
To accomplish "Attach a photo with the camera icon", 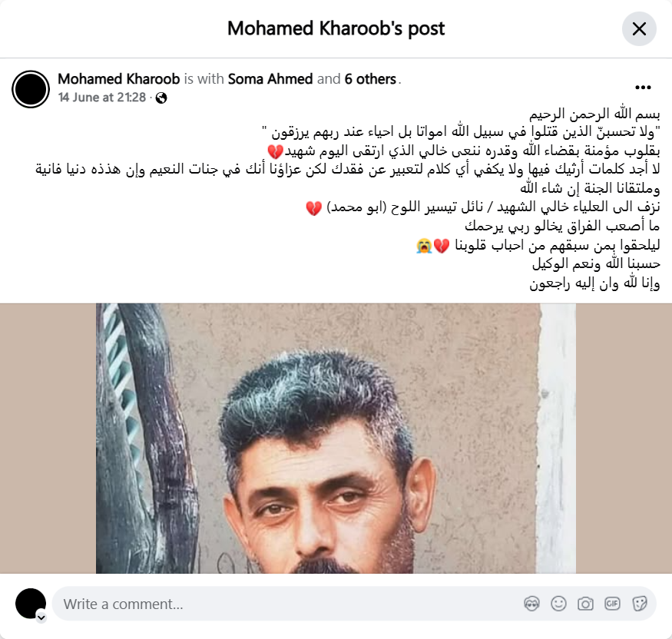I will click(x=585, y=604).
